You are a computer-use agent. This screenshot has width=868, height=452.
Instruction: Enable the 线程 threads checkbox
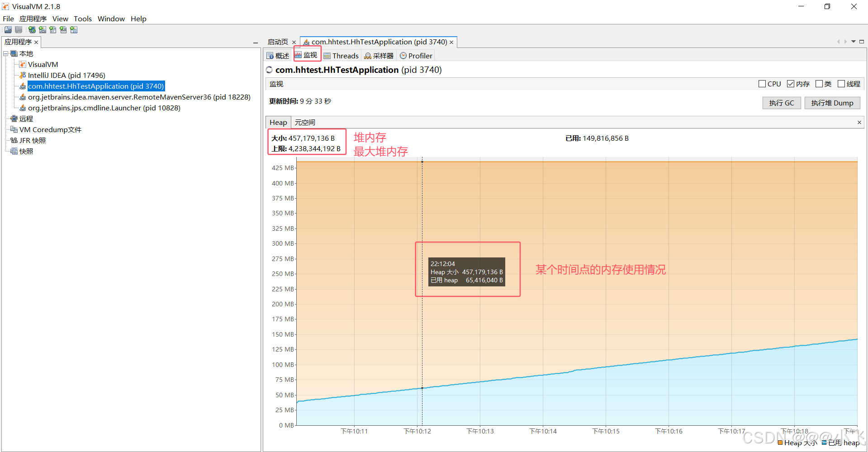(841, 84)
